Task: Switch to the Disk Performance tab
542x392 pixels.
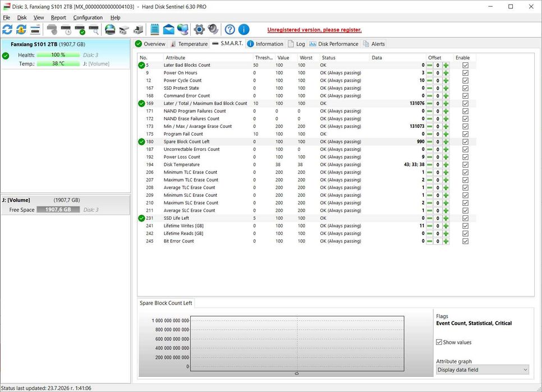Action: (x=334, y=44)
